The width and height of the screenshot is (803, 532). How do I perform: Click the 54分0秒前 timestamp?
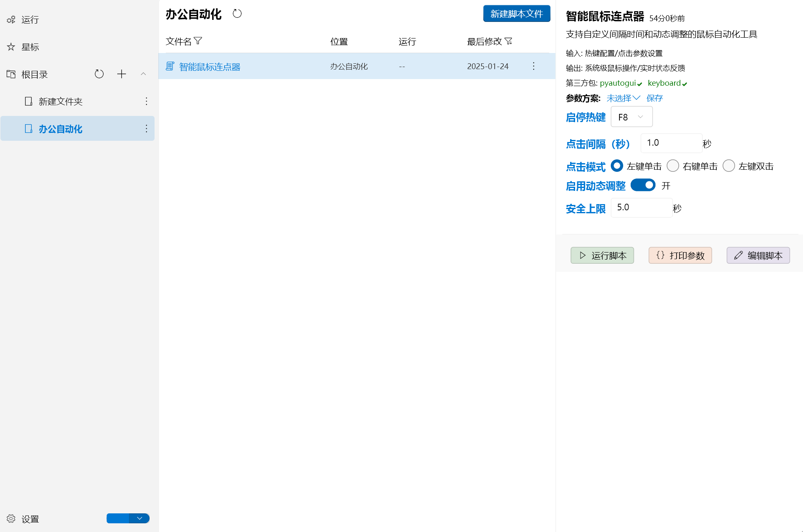[667, 18]
